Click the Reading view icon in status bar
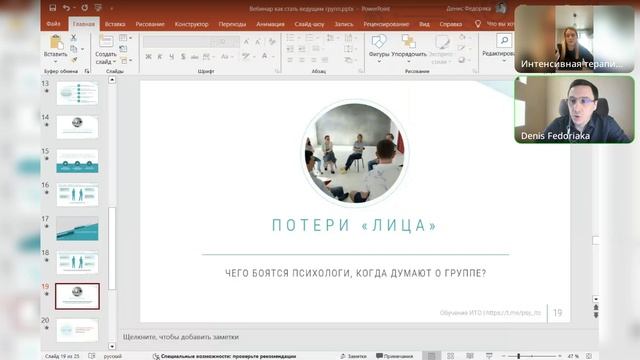Viewport: 640px width, 360px height. pos(470,356)
